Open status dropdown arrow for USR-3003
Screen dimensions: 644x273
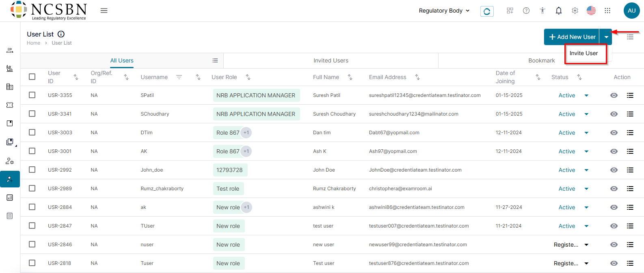click(586, 133)
